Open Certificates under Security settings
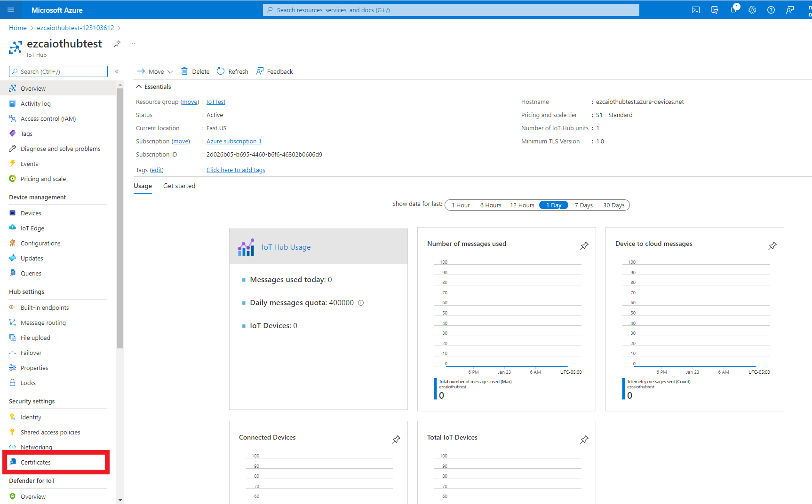This screenshot has width=812, height=504. coord(36,462)
